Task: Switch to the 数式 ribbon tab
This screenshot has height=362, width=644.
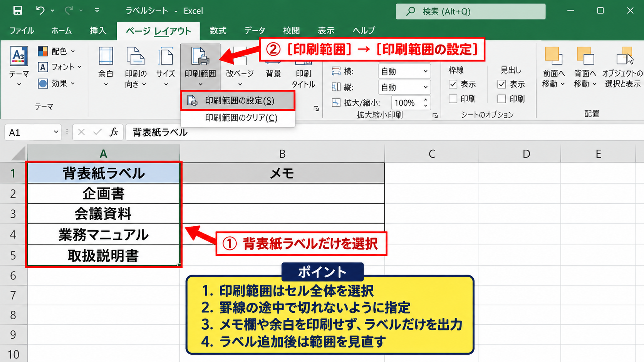Action: point(218,30)
